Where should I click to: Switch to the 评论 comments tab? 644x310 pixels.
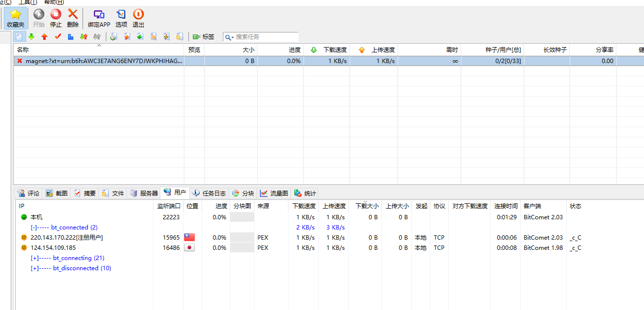pyautogui.click(x=28, y=193)
